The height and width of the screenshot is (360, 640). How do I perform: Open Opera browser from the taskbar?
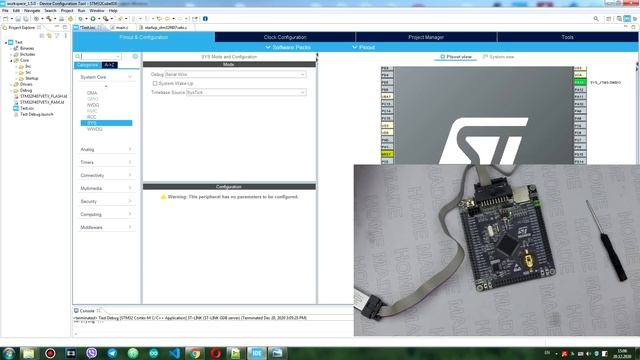216,353
